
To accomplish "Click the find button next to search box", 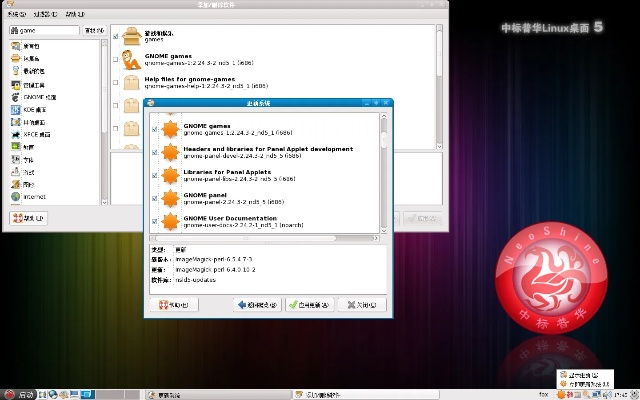I will click(95, 30).
